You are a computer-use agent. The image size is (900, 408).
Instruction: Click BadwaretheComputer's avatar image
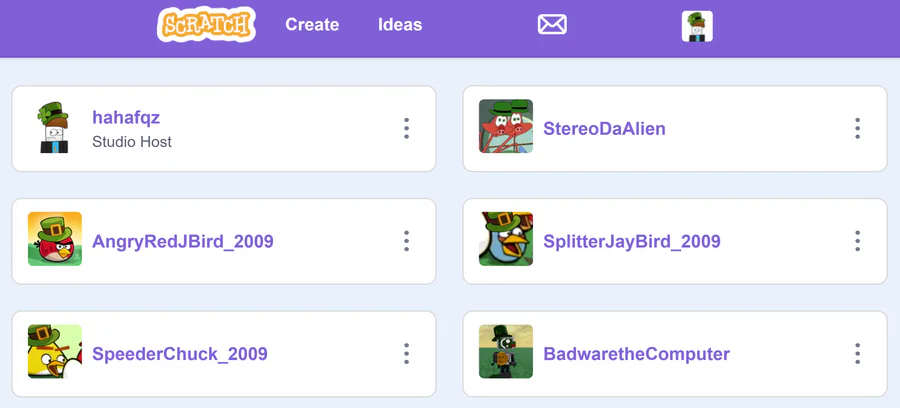click(x=506, y=352)
